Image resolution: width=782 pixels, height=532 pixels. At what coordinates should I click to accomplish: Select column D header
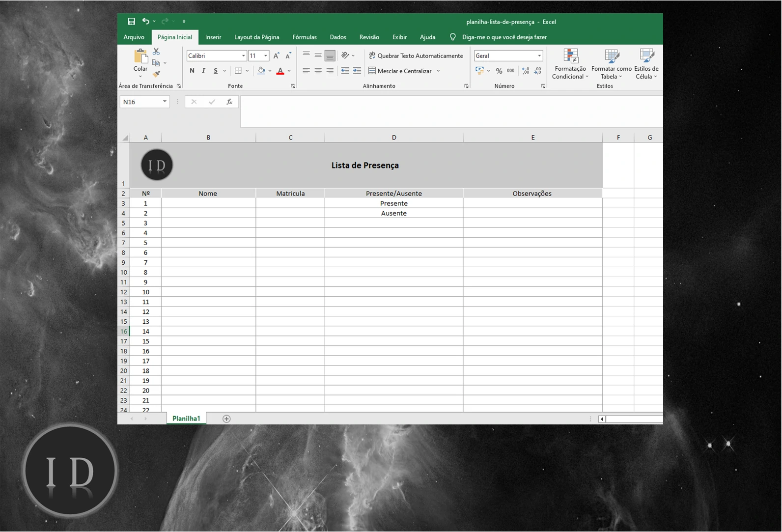(x=394, y=138)
